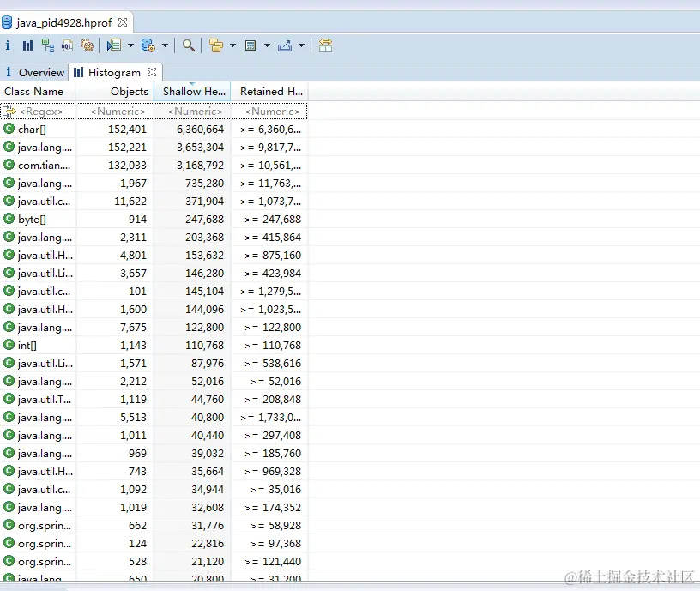Click objects count 132,033

coord(127,166)
